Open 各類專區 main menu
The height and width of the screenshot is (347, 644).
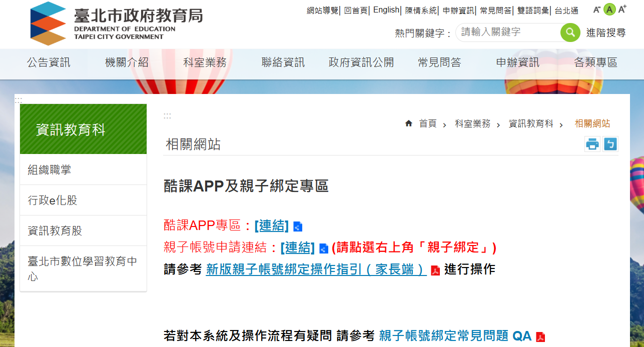[x=595, y=62]
